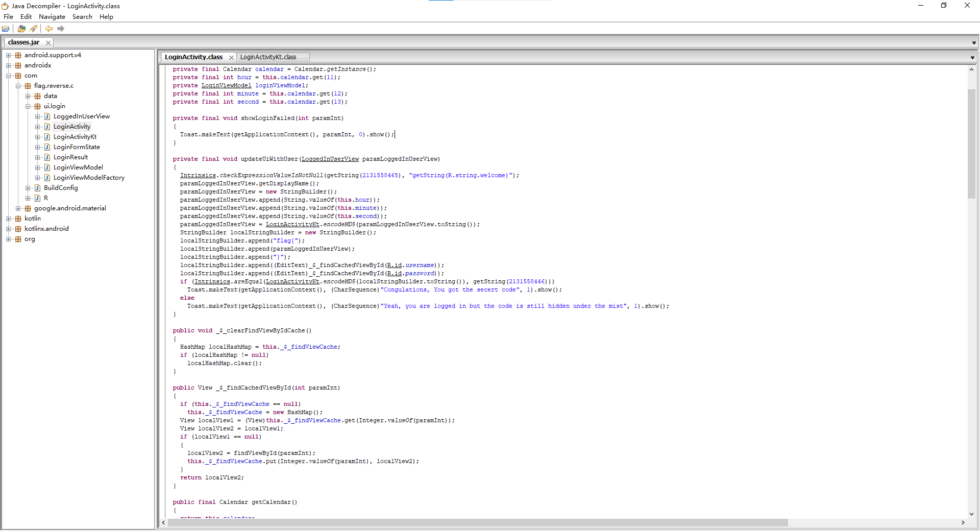Click the kotlinx.android package icon
This screenshot has height=531, width=980.
(x=18, y=229)
